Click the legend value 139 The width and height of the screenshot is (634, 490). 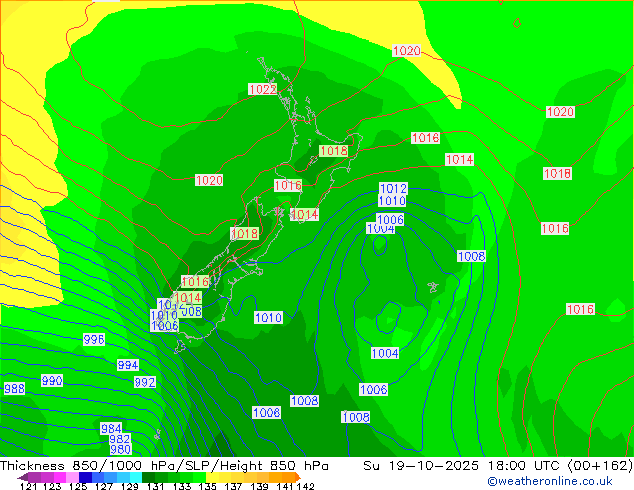click(x=259, y=486)
